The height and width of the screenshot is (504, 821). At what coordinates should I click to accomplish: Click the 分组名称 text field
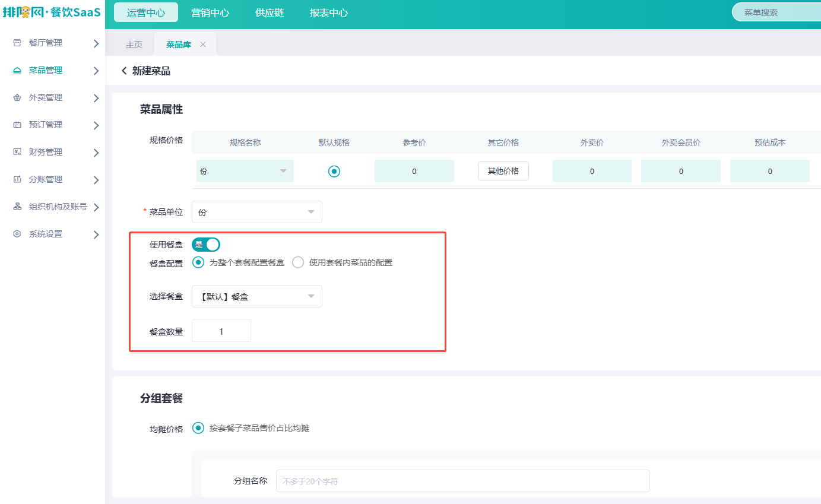(463, 481)
